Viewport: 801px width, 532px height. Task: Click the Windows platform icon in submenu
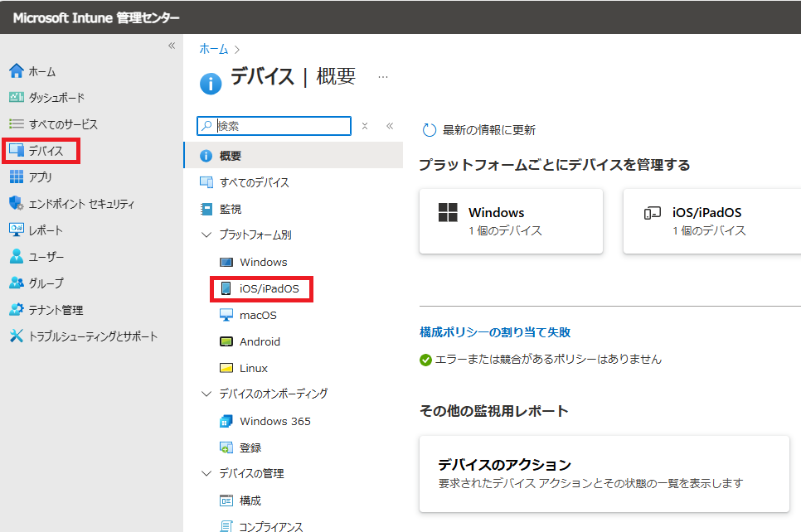[226, 263]
